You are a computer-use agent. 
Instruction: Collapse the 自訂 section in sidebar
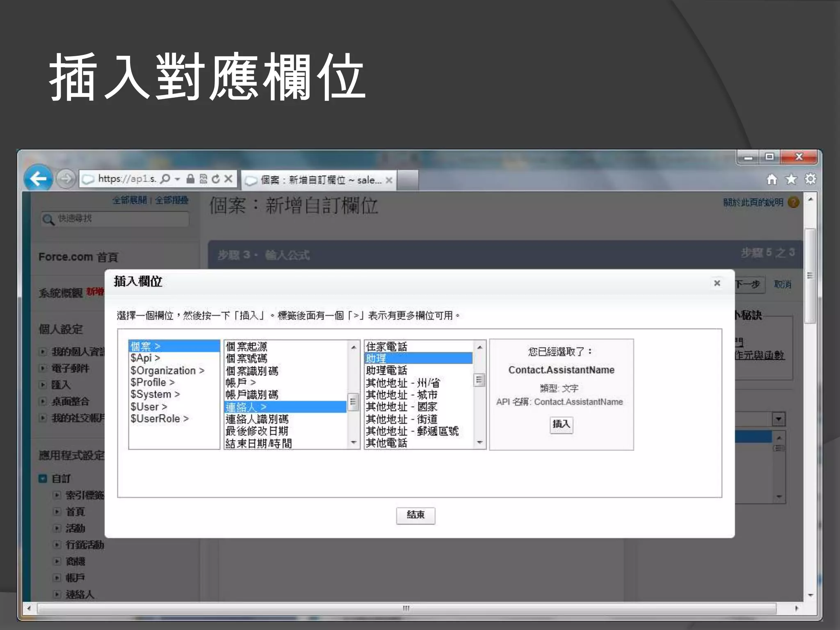[x=43, y=478]
